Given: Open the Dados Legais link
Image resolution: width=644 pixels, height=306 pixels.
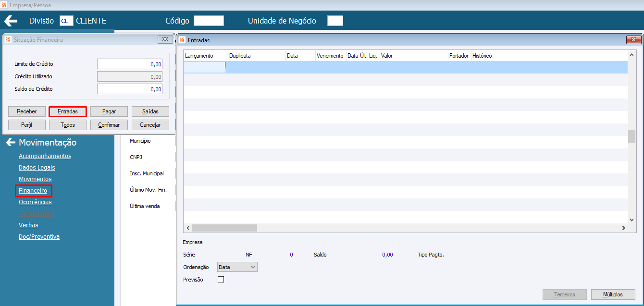Looking at the screenshot, I should coord(37,168).
